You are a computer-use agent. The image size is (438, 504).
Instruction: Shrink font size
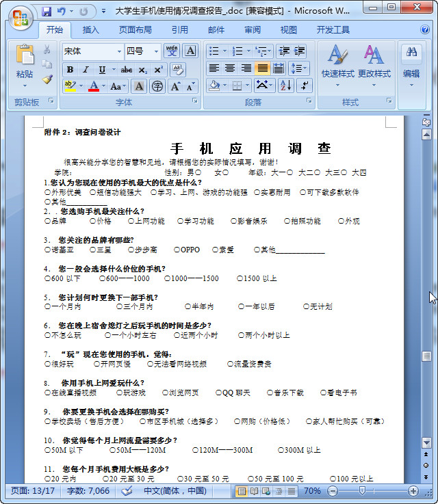(190, 86)
